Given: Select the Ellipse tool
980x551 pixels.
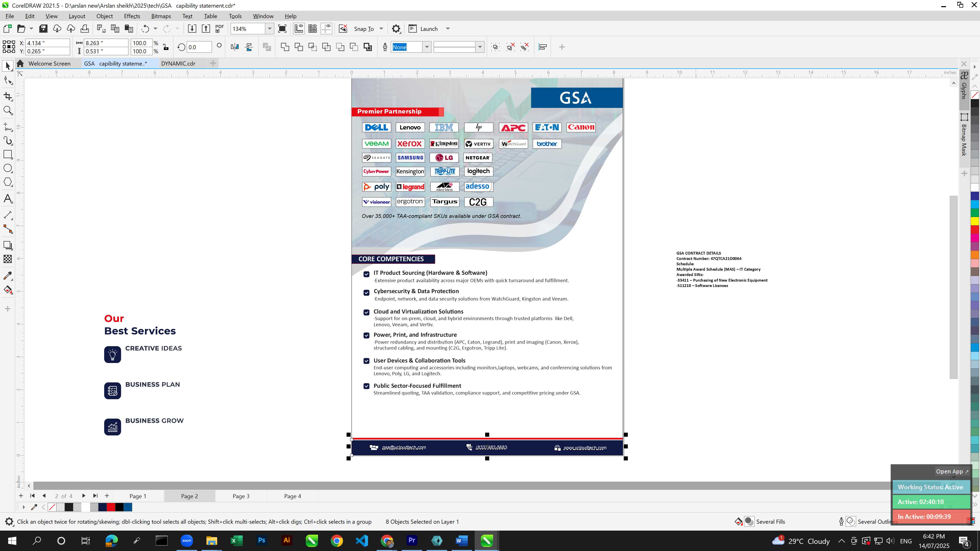Looking at the screenshot, I should (8, 168).
